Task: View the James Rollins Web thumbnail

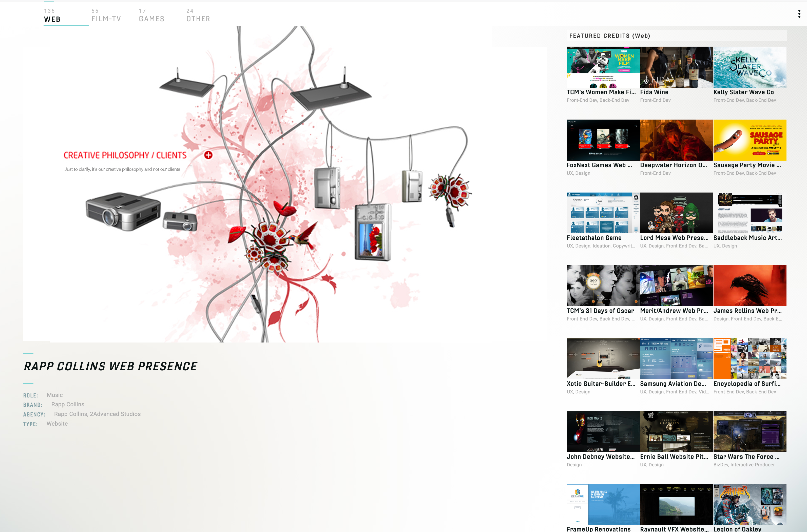Action: [749, 286]
